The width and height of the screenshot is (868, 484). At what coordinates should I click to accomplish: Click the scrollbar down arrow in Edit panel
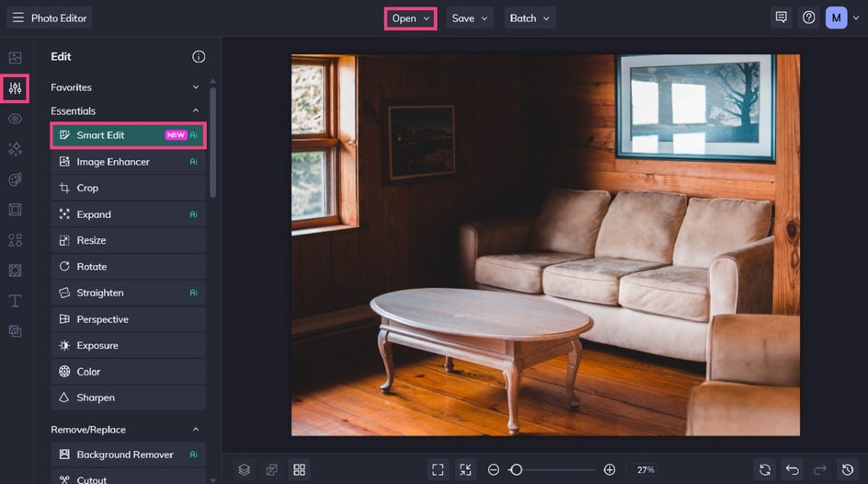point(213,480)
